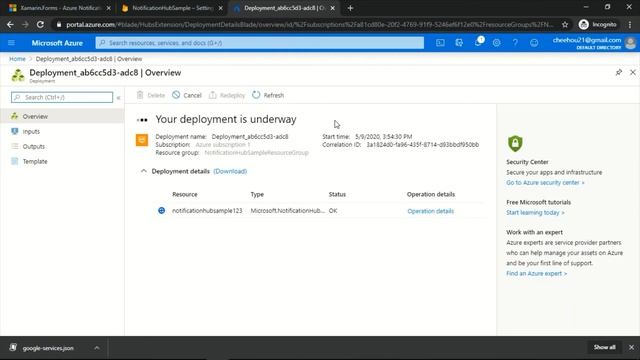Click the Deployment details Download link

[230, 171]
